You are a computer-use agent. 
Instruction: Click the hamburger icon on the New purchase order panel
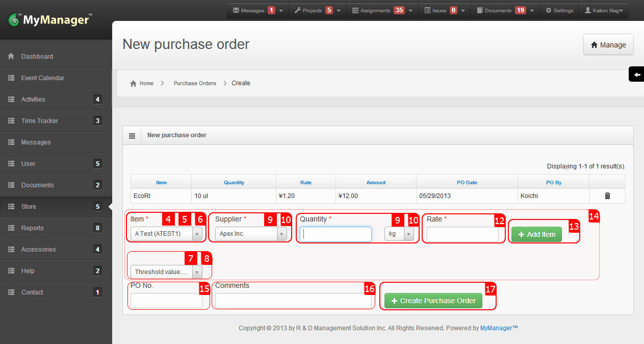pos(132,135)
